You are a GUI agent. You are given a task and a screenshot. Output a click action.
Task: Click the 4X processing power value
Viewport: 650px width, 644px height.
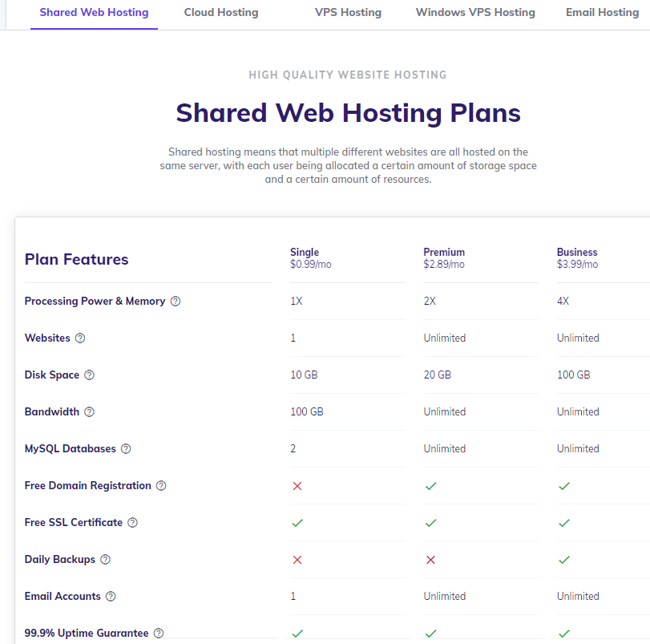click(x=563, y=301)
